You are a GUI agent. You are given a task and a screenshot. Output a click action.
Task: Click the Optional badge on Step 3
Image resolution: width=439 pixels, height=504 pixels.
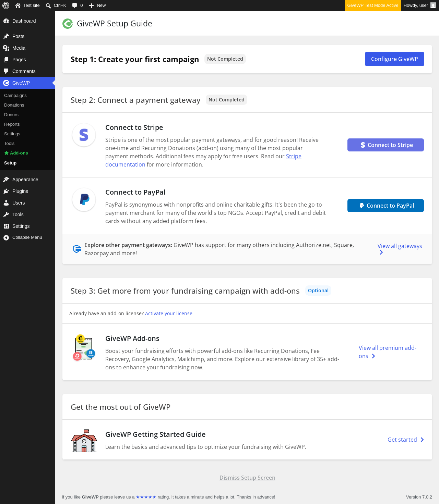coord(318,291)
